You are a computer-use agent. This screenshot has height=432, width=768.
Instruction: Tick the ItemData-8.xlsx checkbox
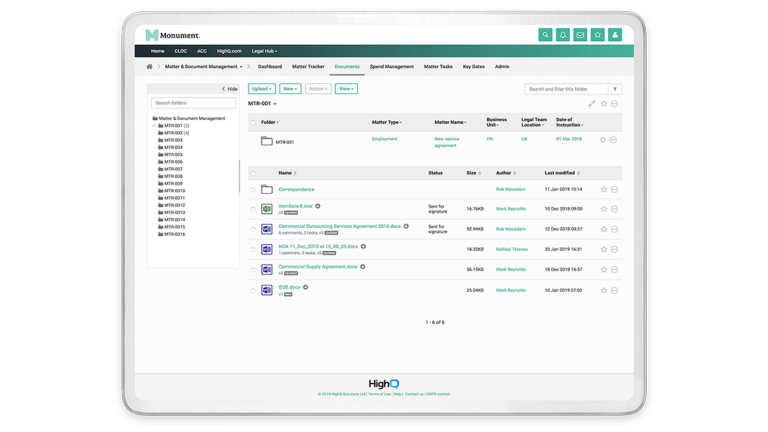253,210
